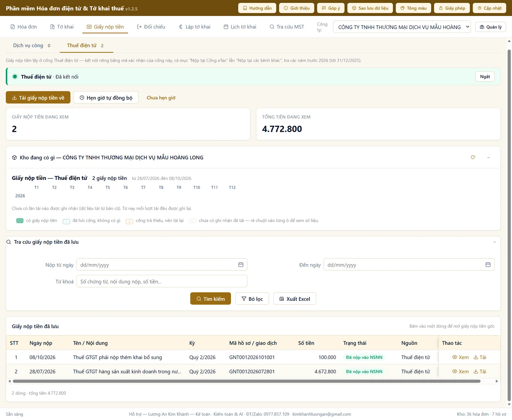
Task: Click Tìm kiếm search button
Action: tap(211, 299)
